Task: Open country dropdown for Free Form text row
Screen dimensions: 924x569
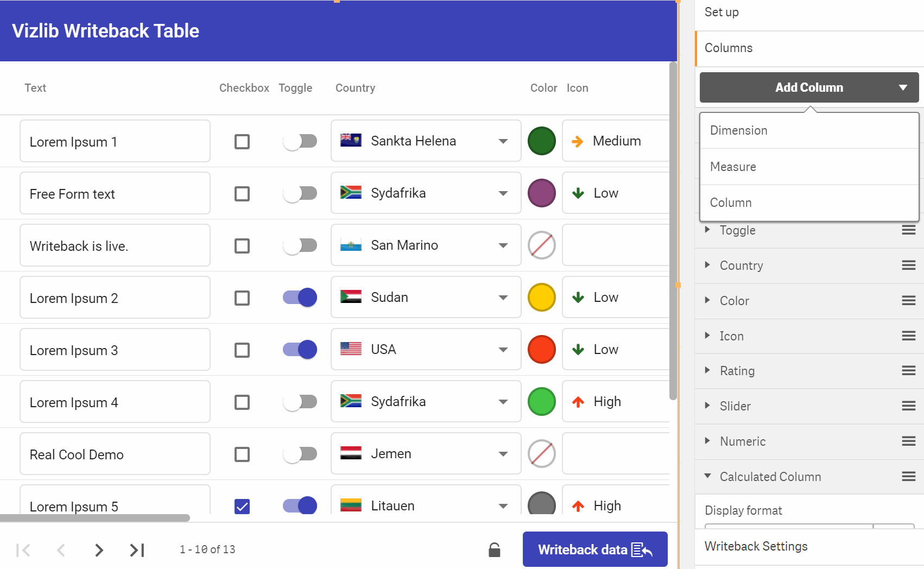Action: point(426,193)
